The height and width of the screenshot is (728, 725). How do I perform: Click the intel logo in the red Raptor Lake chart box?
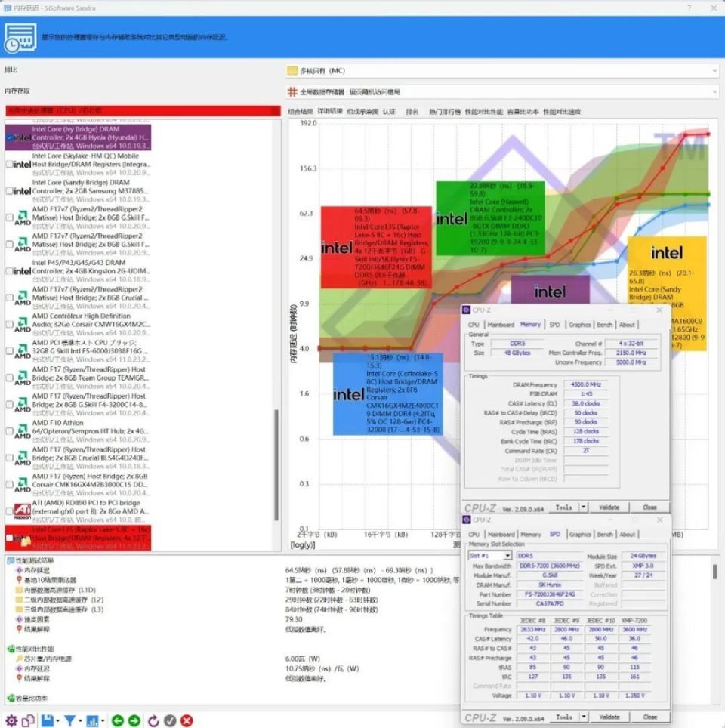pos(337,248)
